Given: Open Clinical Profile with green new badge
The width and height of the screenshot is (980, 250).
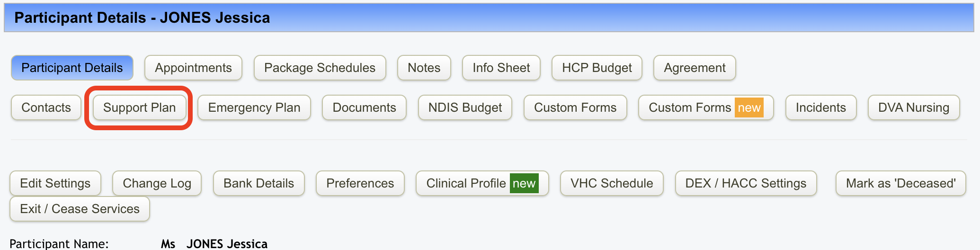Looking at the screenshot, I should [482, 183].
